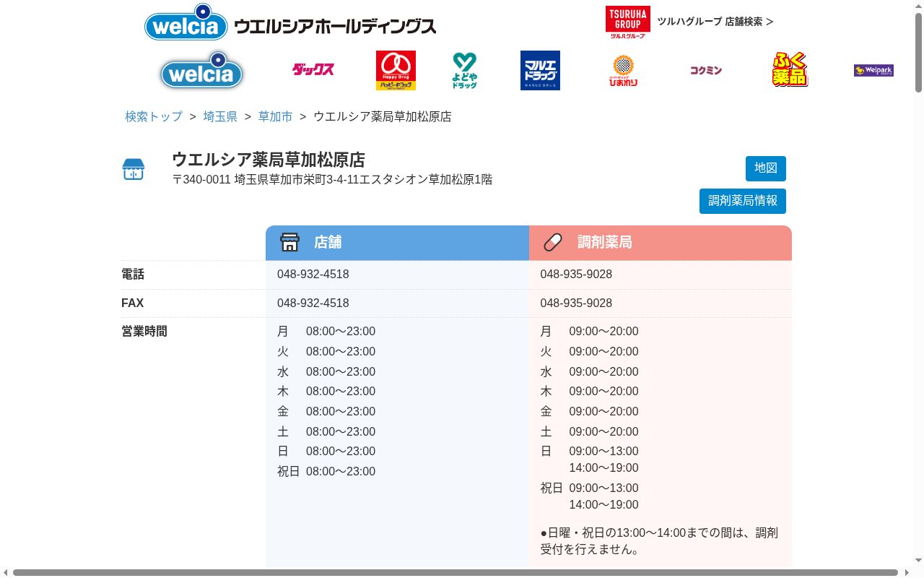The width and height of the screenshot is (924, 578).
Task: Click the 営業時間 row label
Action: point(144,332)
